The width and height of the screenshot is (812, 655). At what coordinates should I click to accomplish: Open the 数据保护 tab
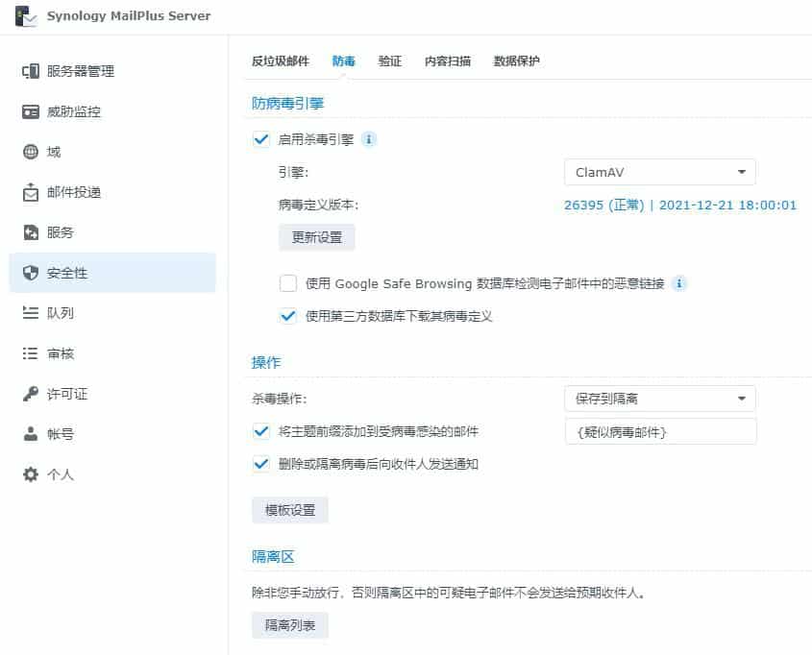point(517,60)
